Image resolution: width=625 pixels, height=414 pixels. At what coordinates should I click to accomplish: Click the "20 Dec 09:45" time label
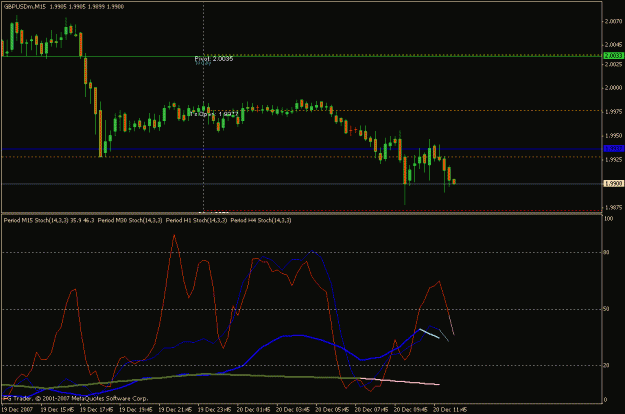click(411, 409)
